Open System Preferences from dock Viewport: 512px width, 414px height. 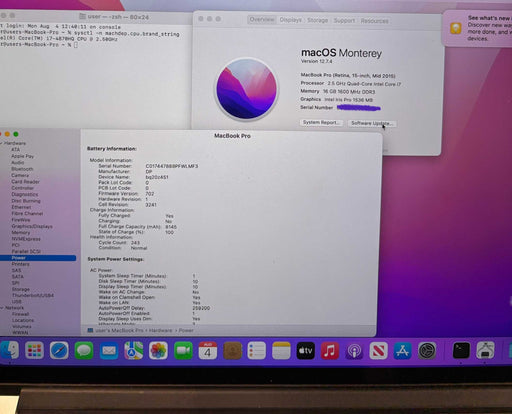(x=427, y=351)
